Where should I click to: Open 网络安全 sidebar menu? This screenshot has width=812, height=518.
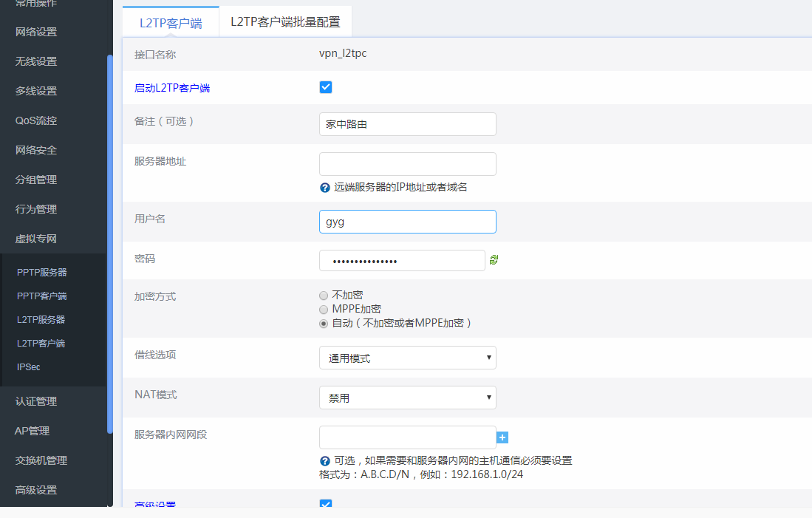[36, 150]
